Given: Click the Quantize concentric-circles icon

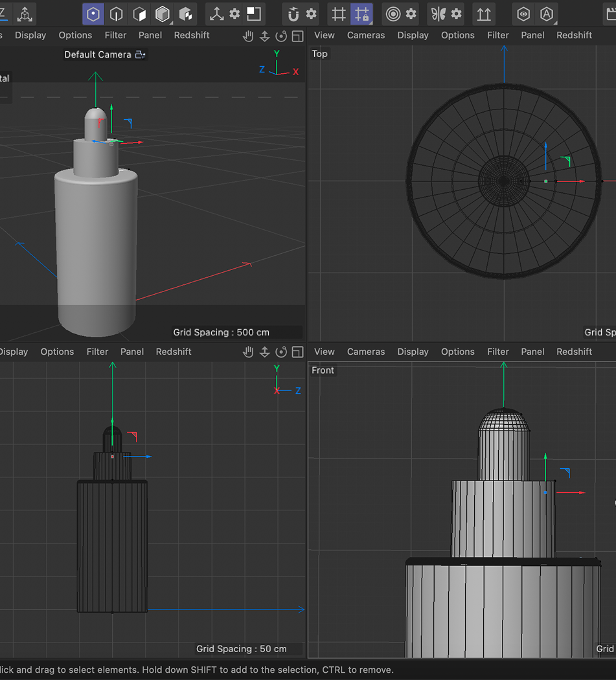Looking at the screenshot, I should click(x=395, y=14).
